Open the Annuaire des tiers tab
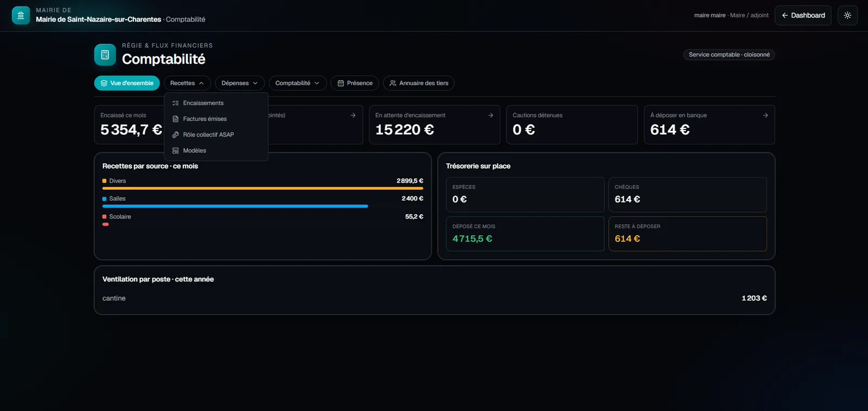This screenshot has width=868, height=411. pyautogui.click(x=419, y=83)
